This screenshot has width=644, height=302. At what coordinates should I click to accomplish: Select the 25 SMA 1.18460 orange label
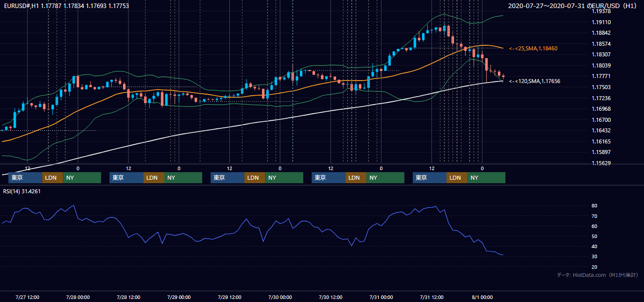(533, 48)
